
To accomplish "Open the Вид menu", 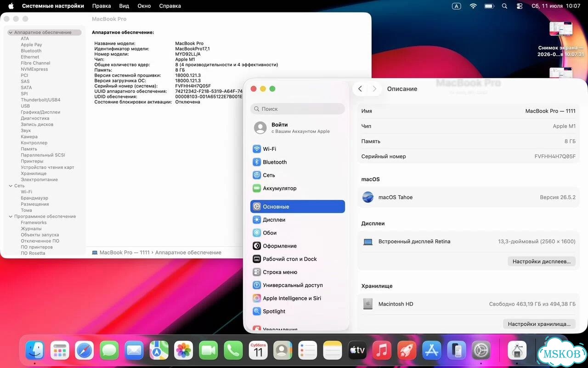I will click(124, 6).
